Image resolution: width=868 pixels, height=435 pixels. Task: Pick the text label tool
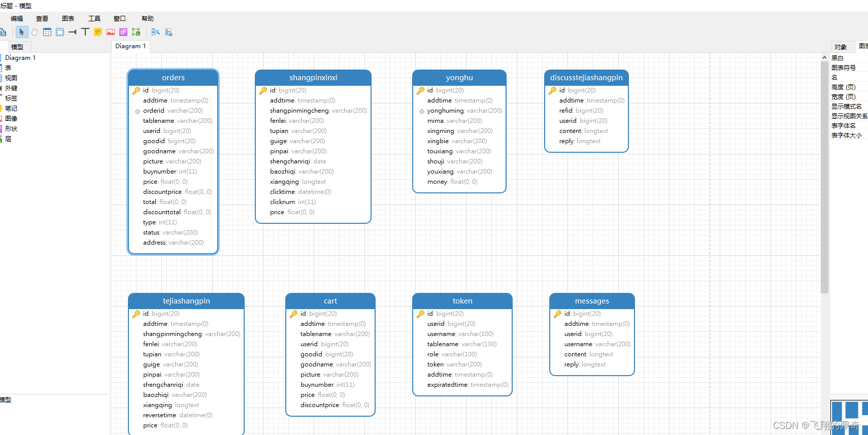(x=85, y=32)
